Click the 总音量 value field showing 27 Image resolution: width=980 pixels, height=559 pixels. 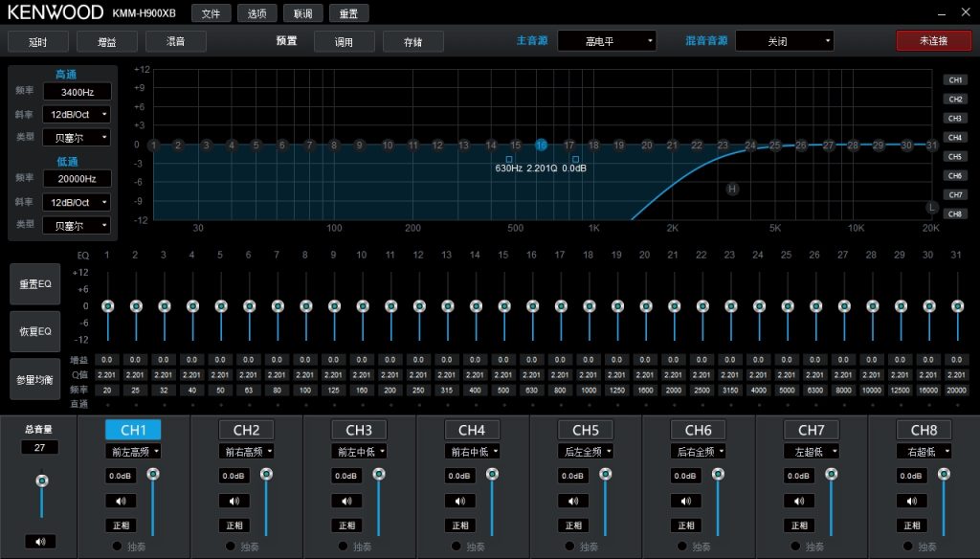(x=39, y=448)
